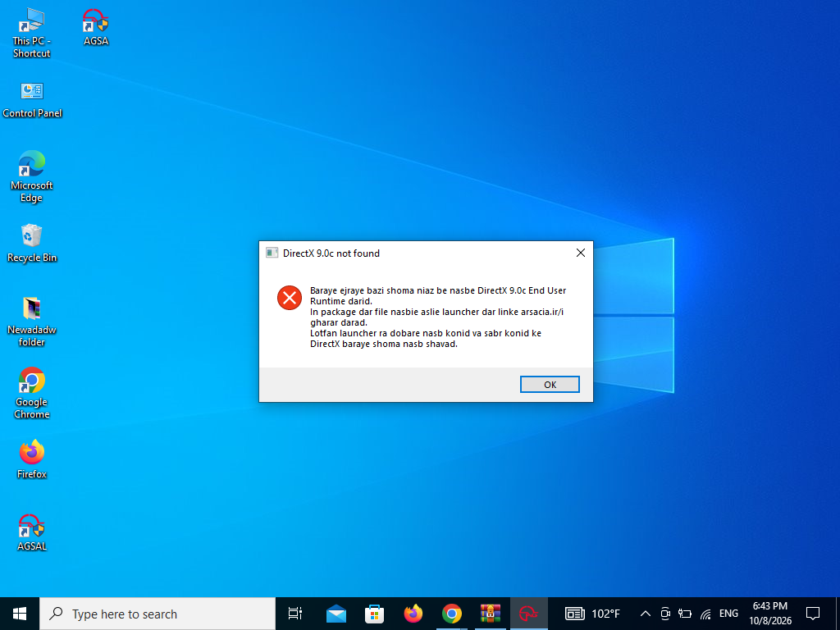Open the Windows Start menu

click(20, 614)
